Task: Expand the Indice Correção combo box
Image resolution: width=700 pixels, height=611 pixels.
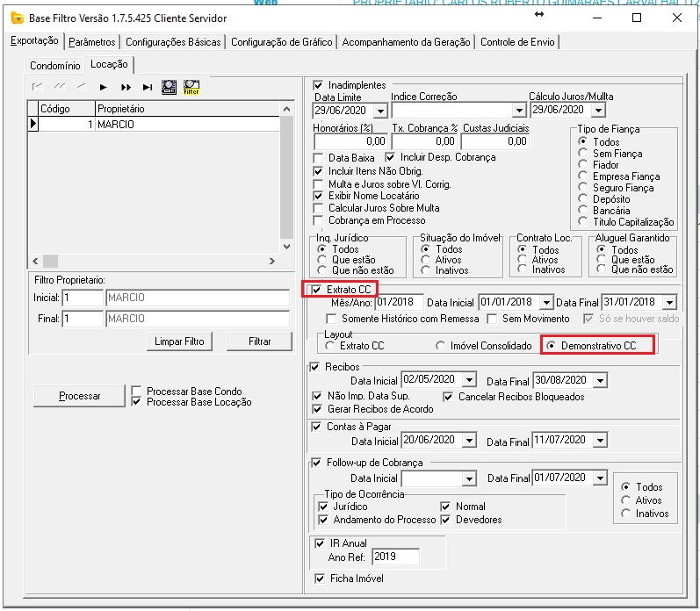Action: 518,111
